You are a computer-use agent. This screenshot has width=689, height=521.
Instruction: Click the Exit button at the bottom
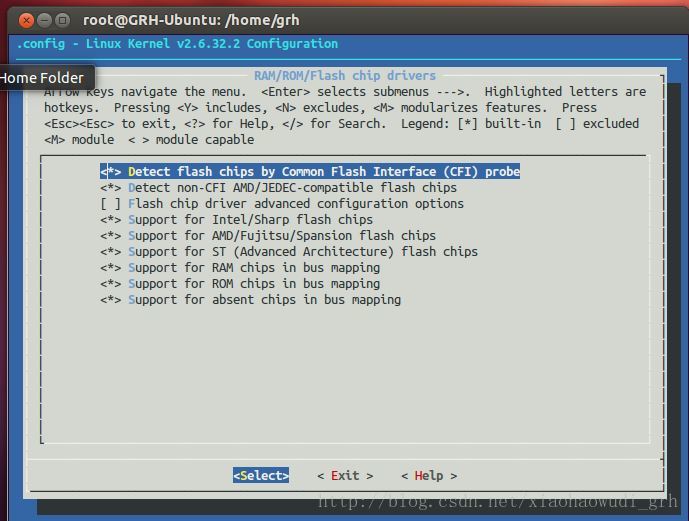[x=345, y=476]
